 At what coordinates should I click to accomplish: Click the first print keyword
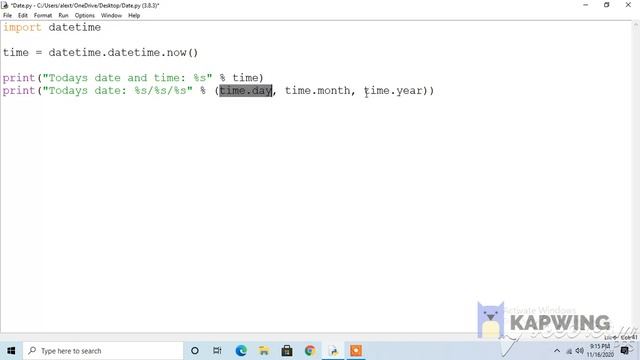coord(19,78)
